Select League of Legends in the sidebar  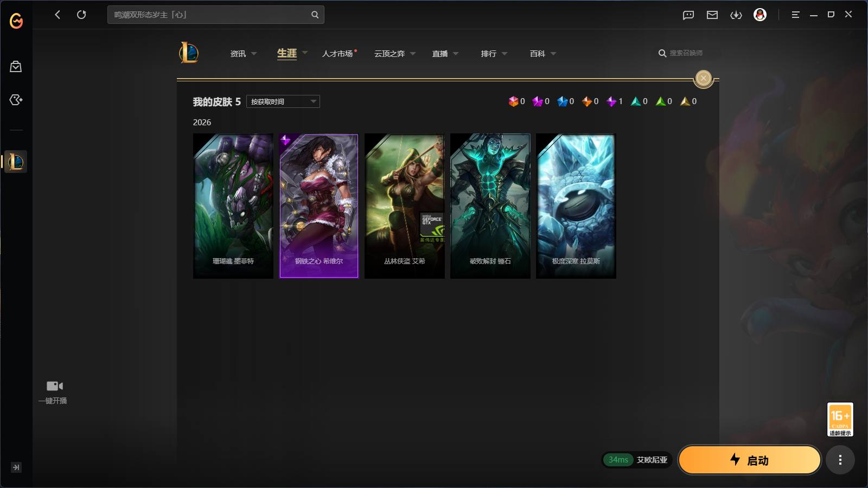pos(16,162)
